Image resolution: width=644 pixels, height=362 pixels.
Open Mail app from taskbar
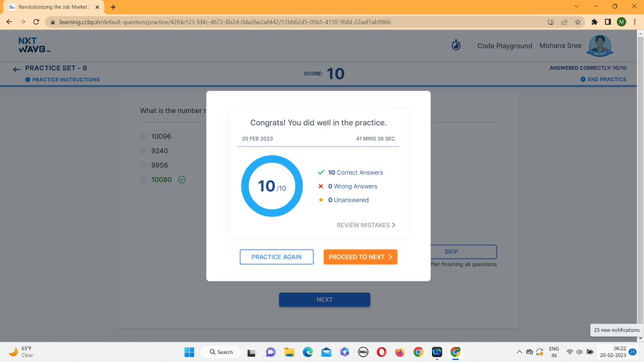click(x=326, y=352)
